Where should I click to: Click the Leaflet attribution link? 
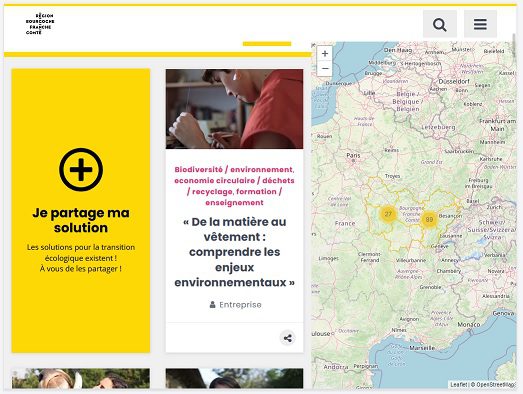click(459, 385)
